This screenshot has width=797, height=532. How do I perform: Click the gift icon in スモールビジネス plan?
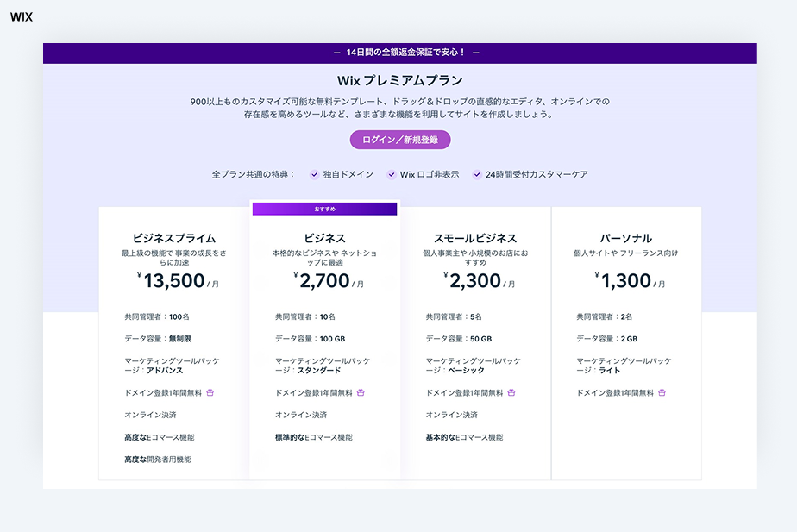click(x=511, y=393)
